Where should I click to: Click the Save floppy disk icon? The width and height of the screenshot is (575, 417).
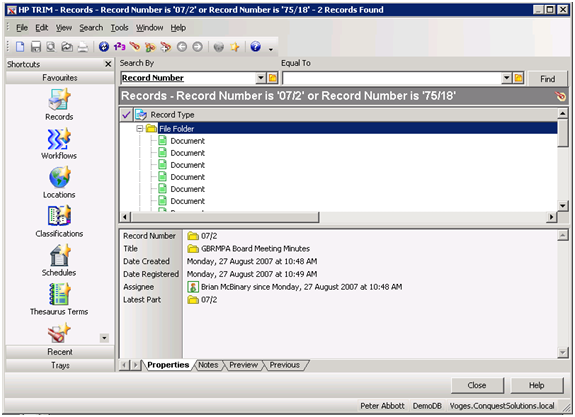pyautogui.click(x=36, y=47)
